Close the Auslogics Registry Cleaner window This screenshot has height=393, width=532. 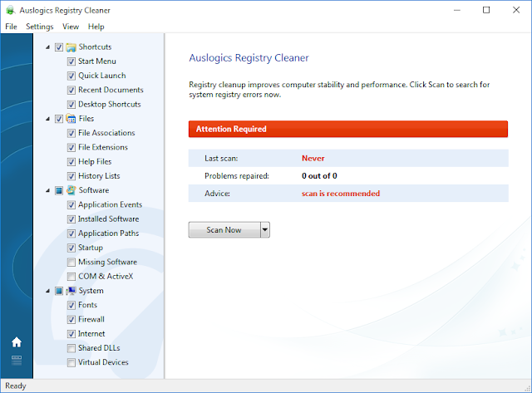coord(516,10)
